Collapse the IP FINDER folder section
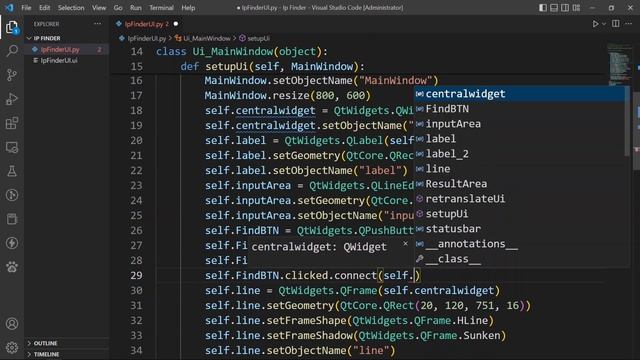Image resolution: width=640 pixels, height=360 pixels. tap(47, 38)
